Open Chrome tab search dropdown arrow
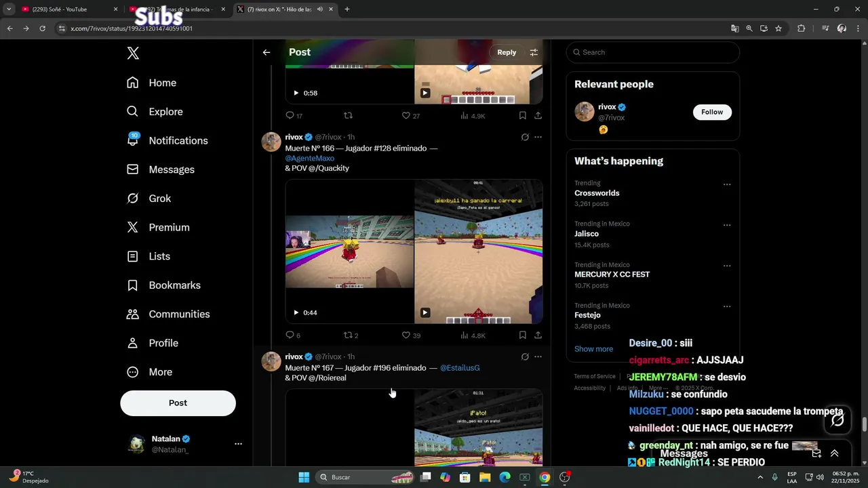The height and width of the screenshot is (488, 868). click(x=9, y=9)
